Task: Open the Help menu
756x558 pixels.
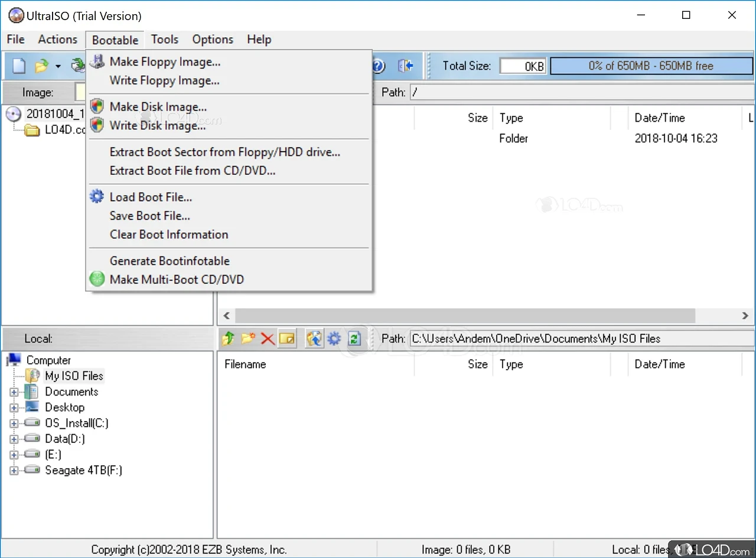Action: (259, 40)
